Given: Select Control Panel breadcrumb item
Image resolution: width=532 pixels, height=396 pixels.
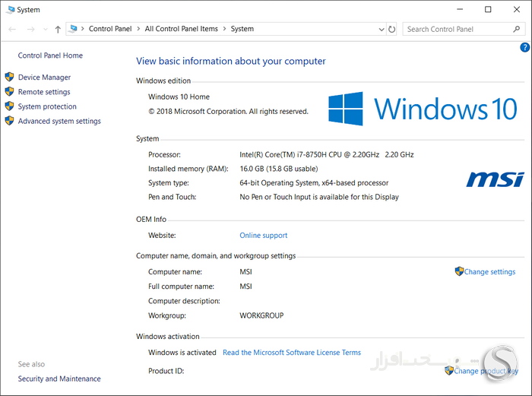Looking at the screenshot, I should coord(110,29).
